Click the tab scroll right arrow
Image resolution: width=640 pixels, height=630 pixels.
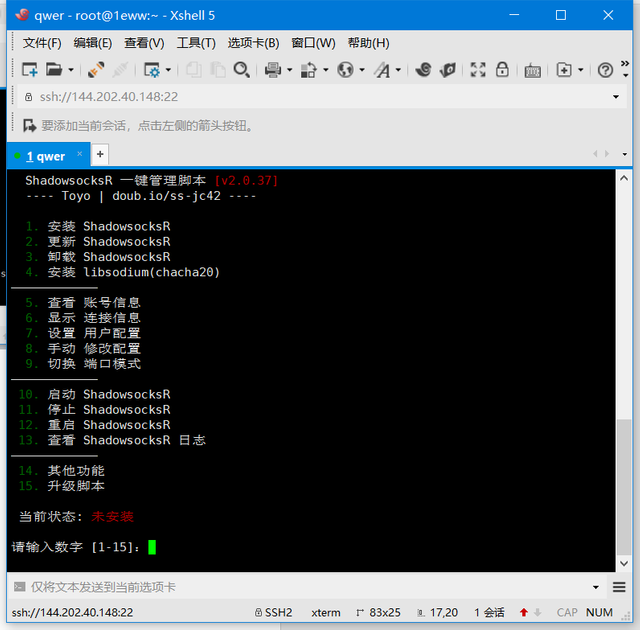tap(607, 154)
